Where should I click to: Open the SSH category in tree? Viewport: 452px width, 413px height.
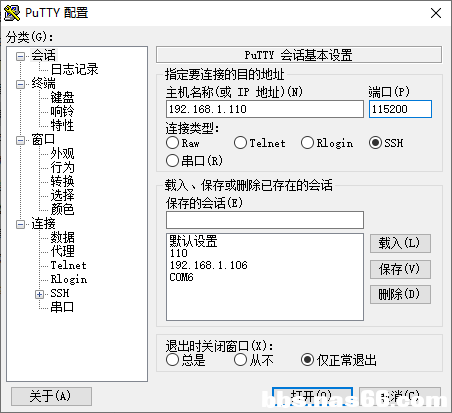coord(60,293)
